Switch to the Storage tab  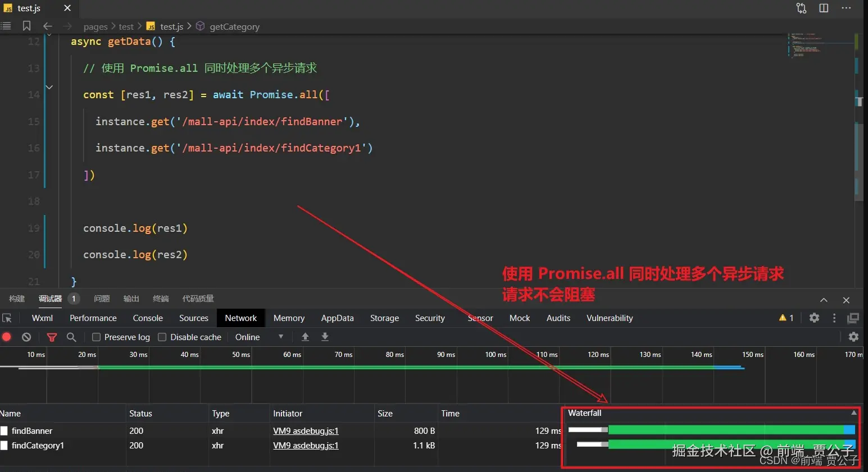(385, 318)
